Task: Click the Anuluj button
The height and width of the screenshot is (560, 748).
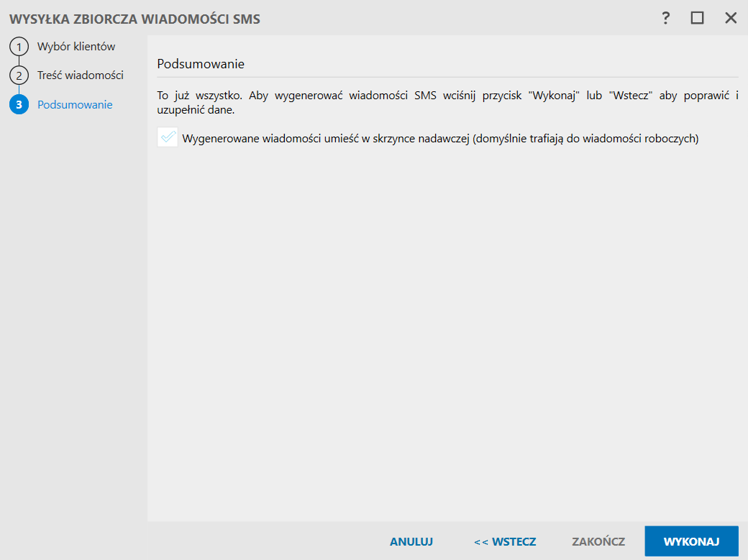Action: 411,541
